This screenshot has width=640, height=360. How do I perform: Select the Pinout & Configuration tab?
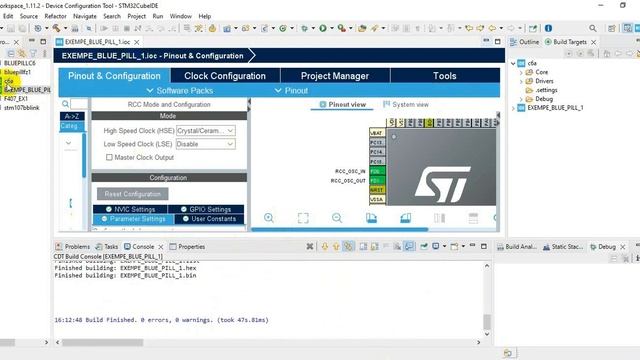(x=114, y=76)
